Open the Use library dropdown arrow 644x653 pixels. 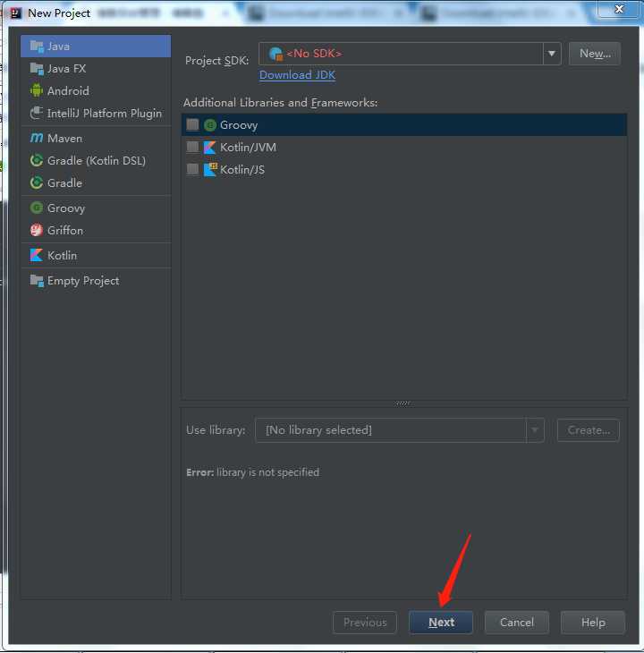click(535, 430)
